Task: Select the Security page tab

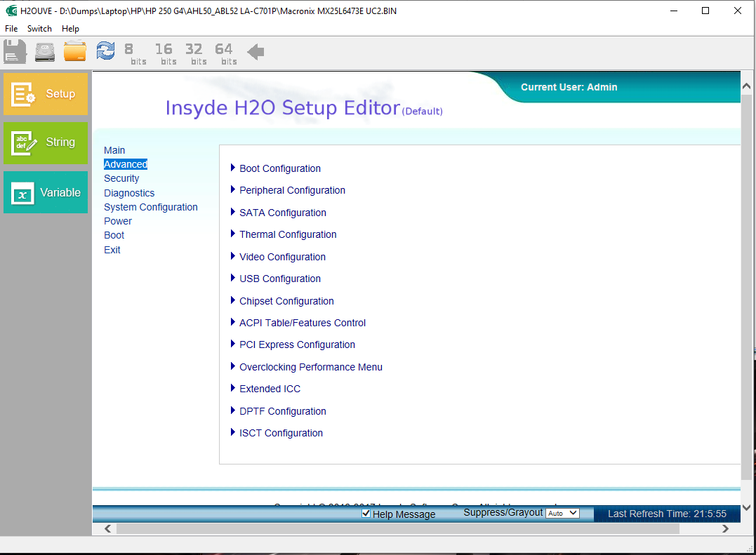Action: (x=121, y=178)
